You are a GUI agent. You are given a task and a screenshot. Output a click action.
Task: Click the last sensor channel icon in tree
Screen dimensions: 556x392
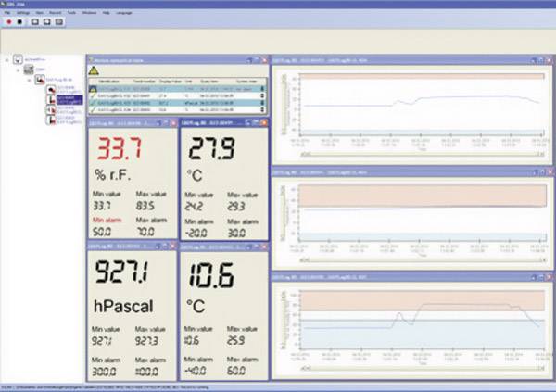[x=50, y=120]
